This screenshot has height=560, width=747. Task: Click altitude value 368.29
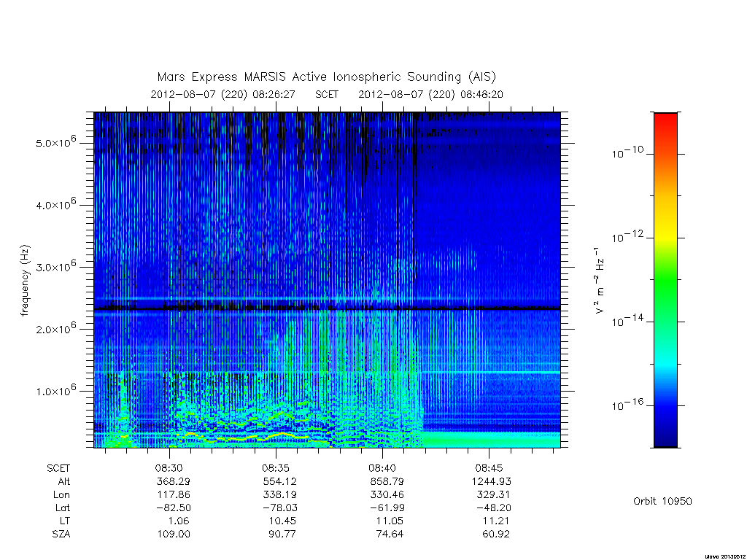pyautogui.click(x=174, y=481)
